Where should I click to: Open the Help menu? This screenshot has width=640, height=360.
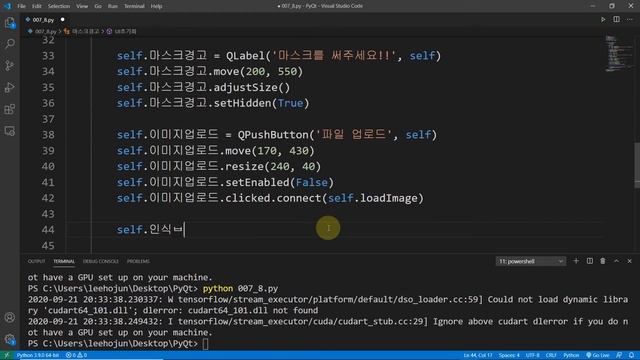(156, 6)
